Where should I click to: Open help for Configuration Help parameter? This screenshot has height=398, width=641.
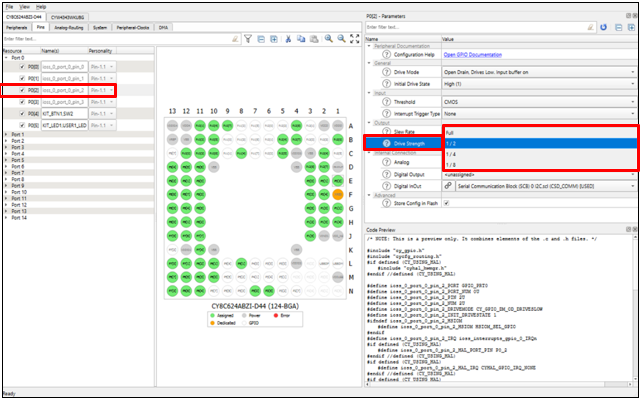386,54
